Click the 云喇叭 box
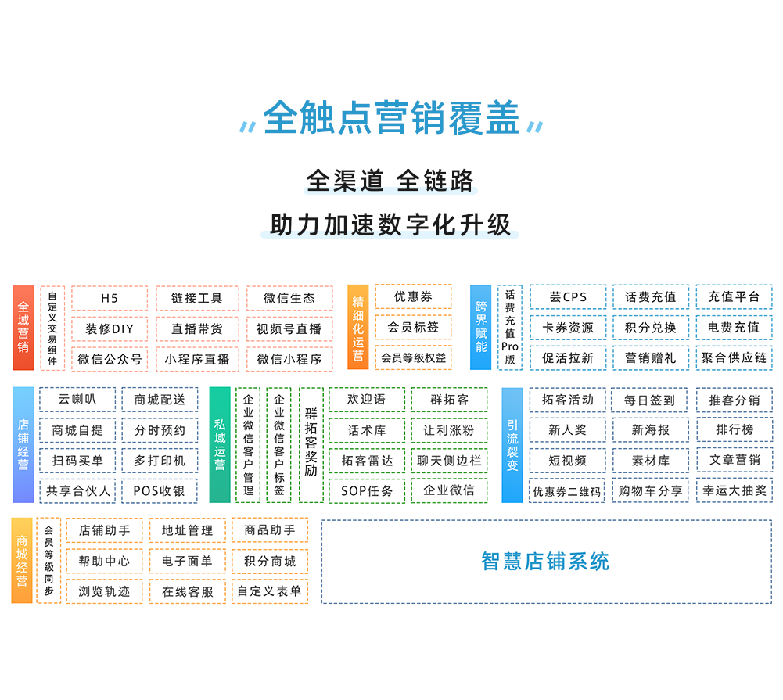This screenshot has height=700, width=783. (77, 400)
